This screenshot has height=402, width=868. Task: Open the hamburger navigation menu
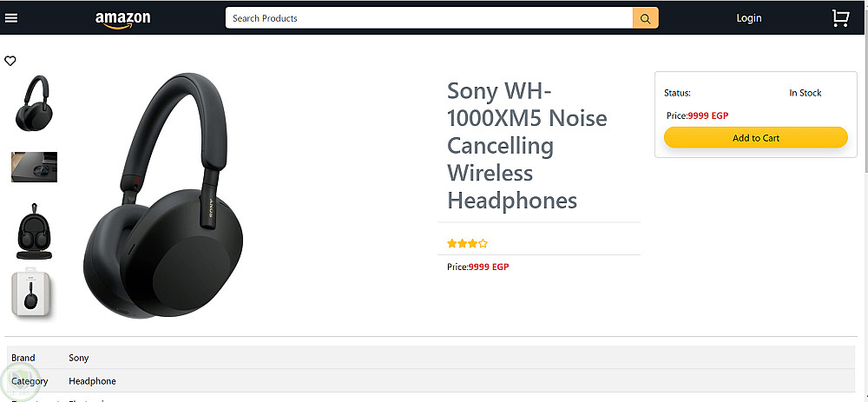point(11,18)
